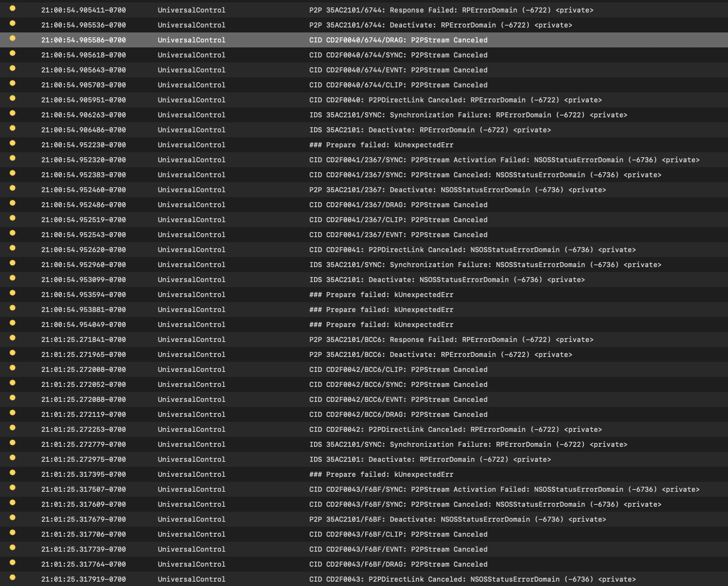728x586 pixels.
Task: Click CD2F0041/2367/SYNC P2PStream Canceled NSOSStatusErrorDomain message
Action: coord(485,175)
